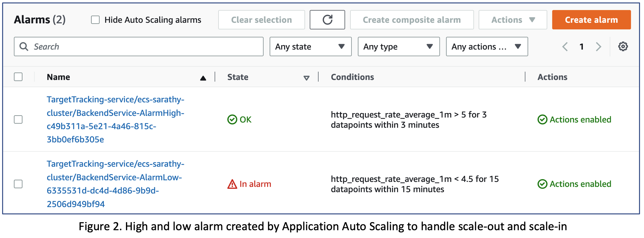Enable Hide Auto Scaling alarms checkbox
This screenshot has height=238, width=644.
(95, 20)
